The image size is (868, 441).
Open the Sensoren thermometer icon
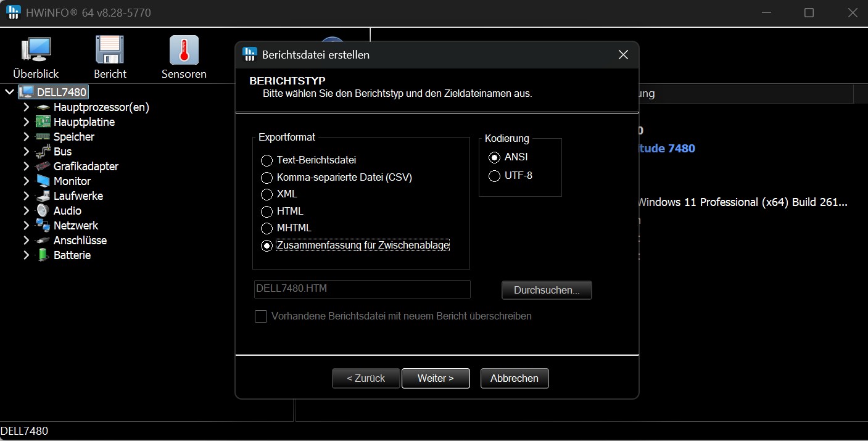pos(184,51)
